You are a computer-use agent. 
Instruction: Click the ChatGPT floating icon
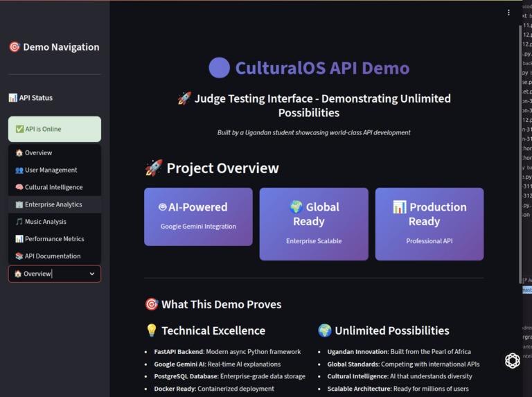point(513,360)
